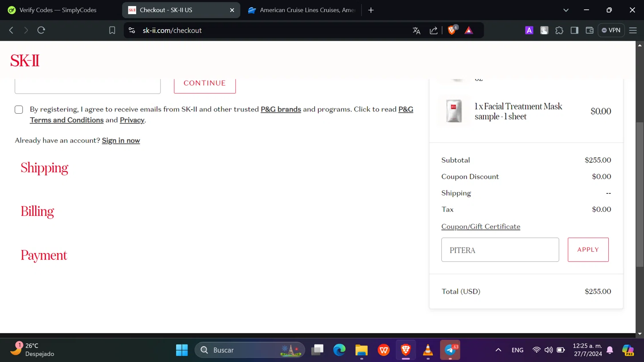Open Copilot preview icon in taskbar
644x362 pixels.
[x=628, y=350]
